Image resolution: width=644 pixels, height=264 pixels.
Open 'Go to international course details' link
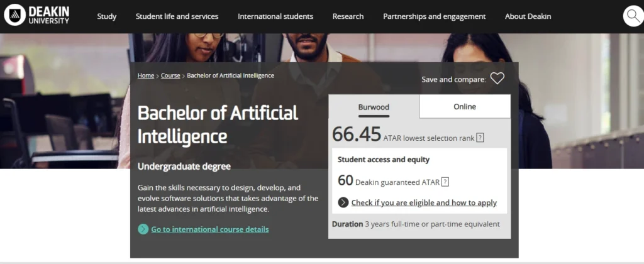[x=210, y=229]
